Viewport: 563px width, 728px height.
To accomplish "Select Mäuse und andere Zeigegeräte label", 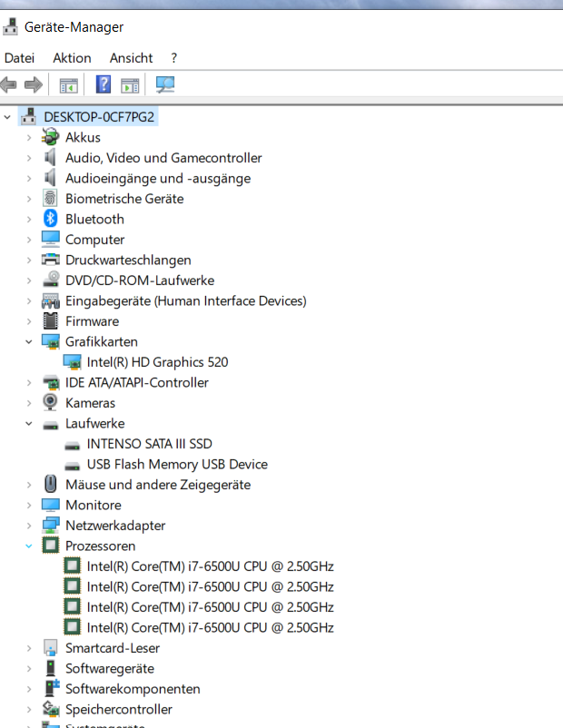I will click(158, 485).
